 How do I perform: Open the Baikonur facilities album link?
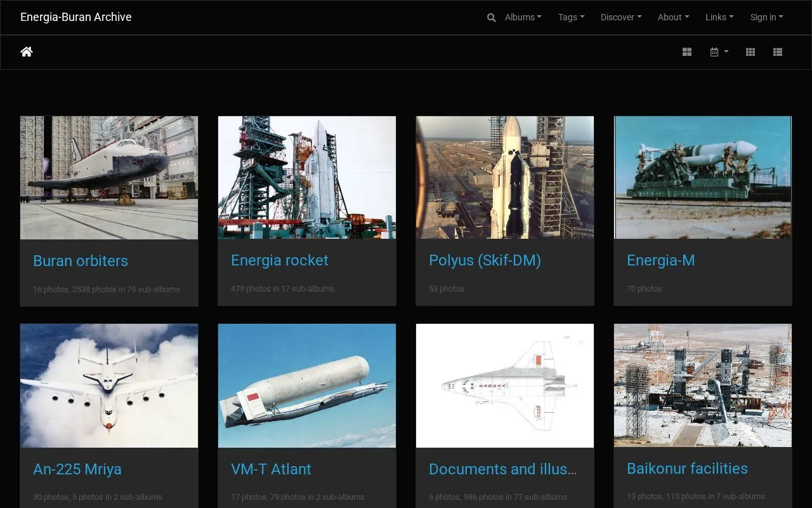click(687, 469)
